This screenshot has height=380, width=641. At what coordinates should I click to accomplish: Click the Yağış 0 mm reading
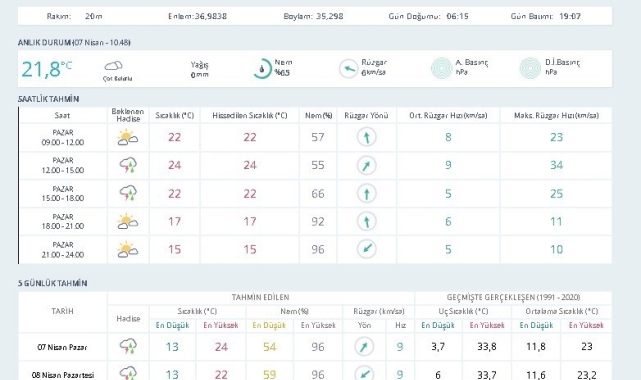[199, 69]
